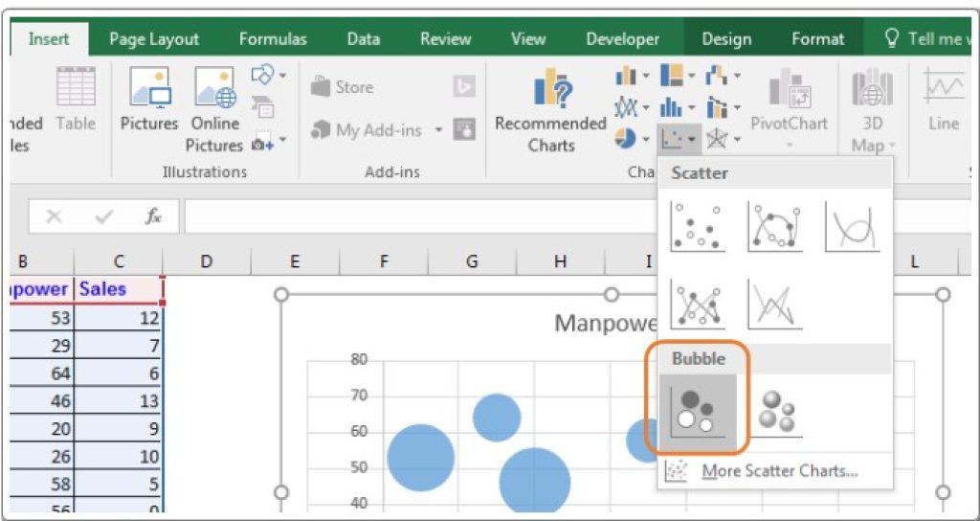The width and height of the screenshot is (980, 521).
Task: Select column D header
Action: (x=207, y=262)
